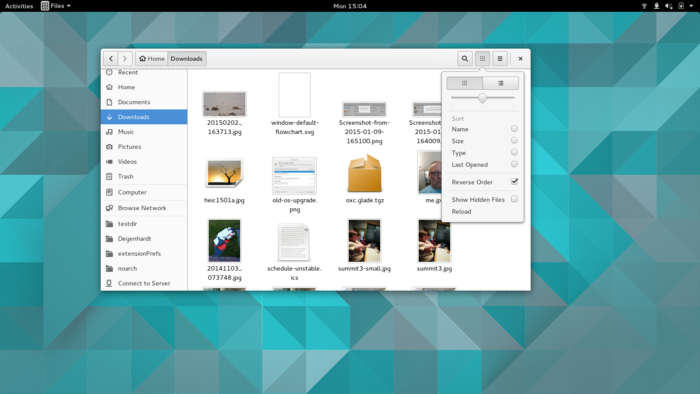Enable Show Hidden Files checkbox
Viewport: 700px width, 394px height.
coord(514,199)
